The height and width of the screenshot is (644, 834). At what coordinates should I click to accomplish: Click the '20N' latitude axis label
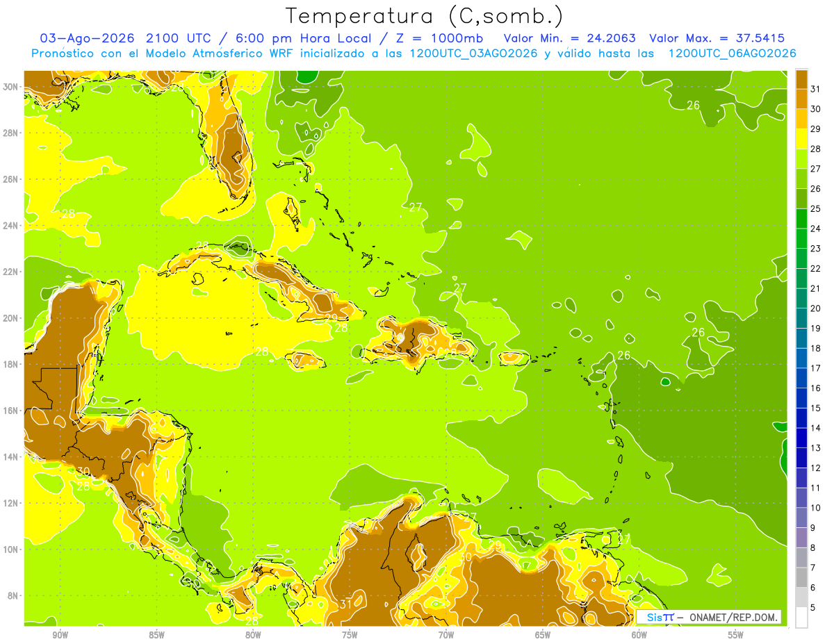[x=12, y=318]
